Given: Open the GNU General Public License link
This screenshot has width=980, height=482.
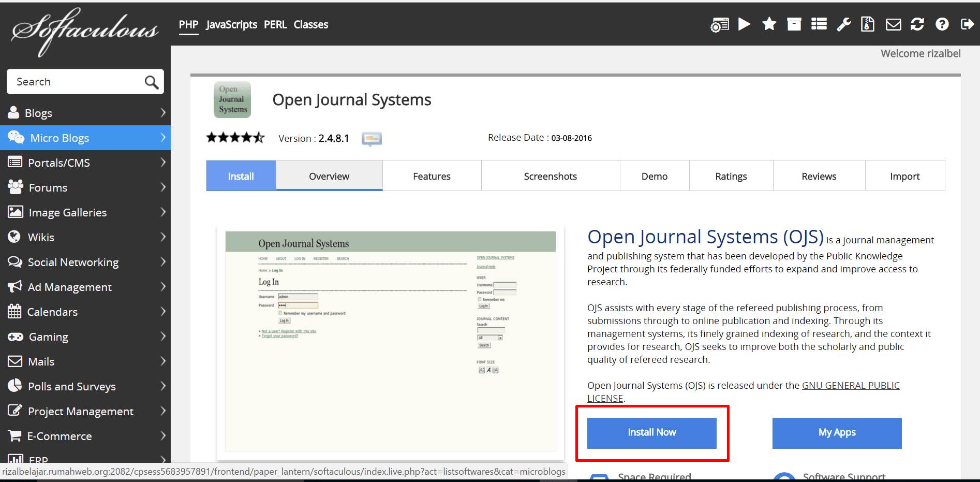Looking at the screenshot, I should 851,386.
